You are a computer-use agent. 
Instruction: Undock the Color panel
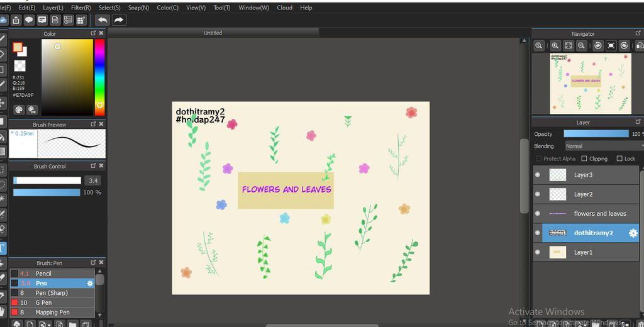pyautogui.click(x=93, y=33)
